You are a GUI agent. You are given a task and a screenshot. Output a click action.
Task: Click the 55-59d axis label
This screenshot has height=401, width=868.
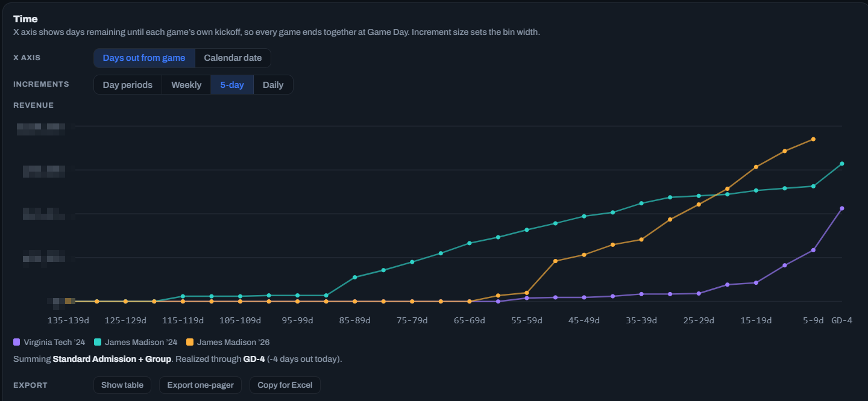(x=527, y=320)
